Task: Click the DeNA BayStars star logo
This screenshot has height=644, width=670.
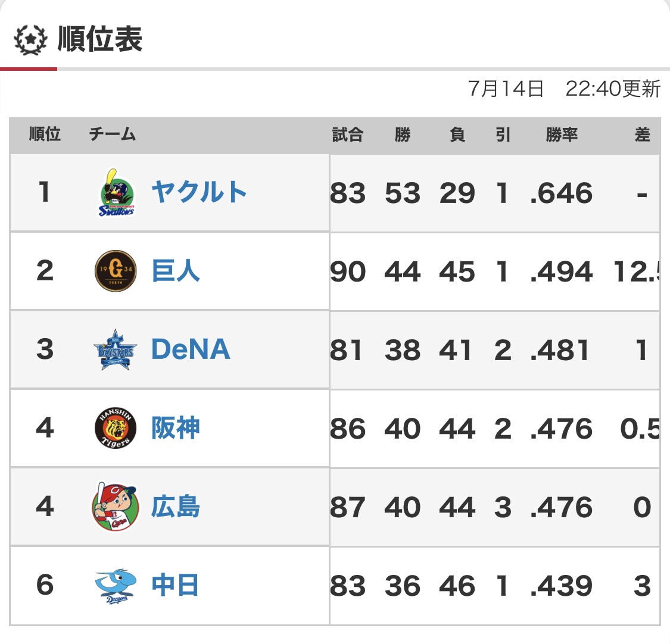Action: point(116,349)
